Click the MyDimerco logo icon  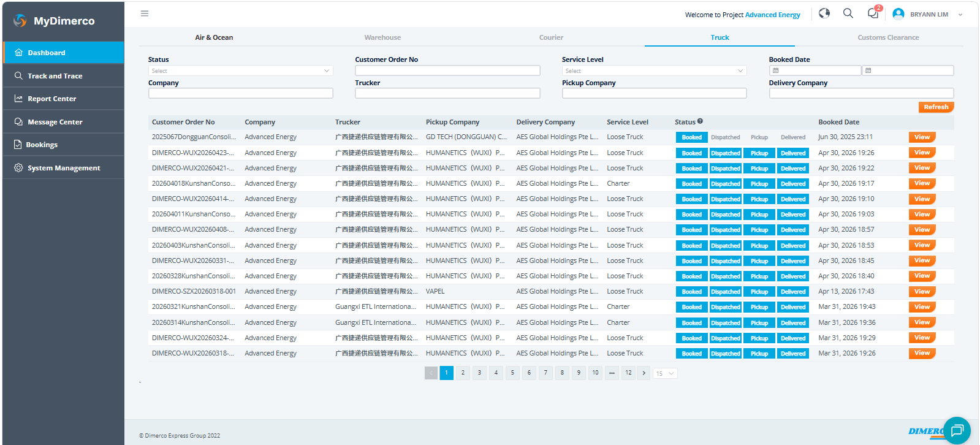tap(20, 21)
